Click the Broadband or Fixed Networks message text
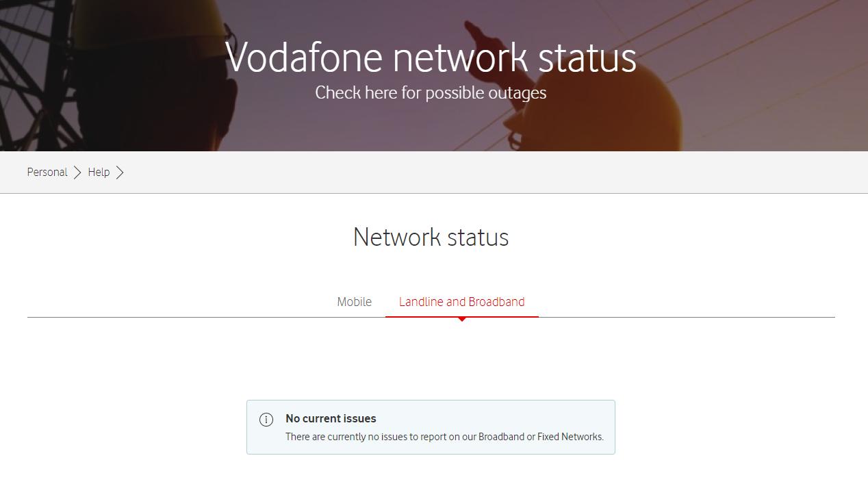 (x=444, y=437)
